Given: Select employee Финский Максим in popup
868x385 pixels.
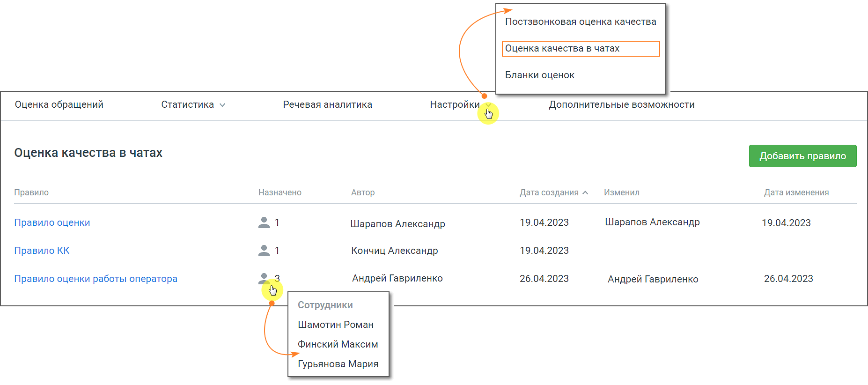Looking at the screenshot, I should point(338,344).
